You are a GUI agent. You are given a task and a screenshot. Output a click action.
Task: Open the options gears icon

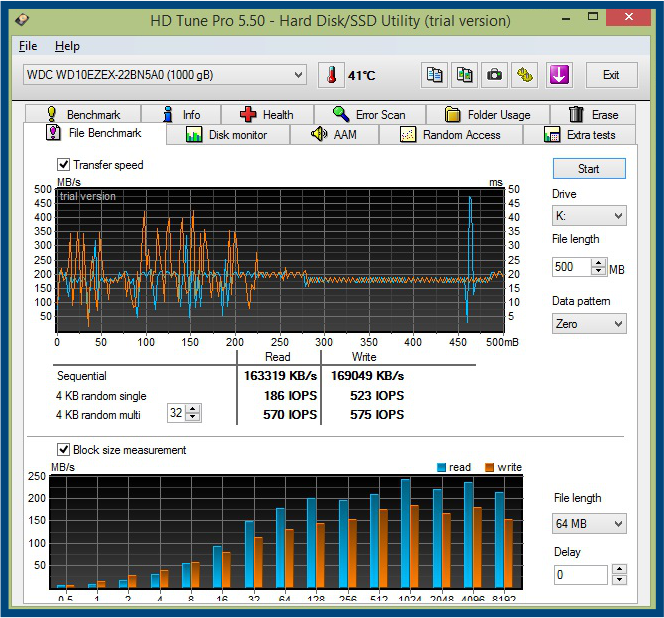point(525,75)
